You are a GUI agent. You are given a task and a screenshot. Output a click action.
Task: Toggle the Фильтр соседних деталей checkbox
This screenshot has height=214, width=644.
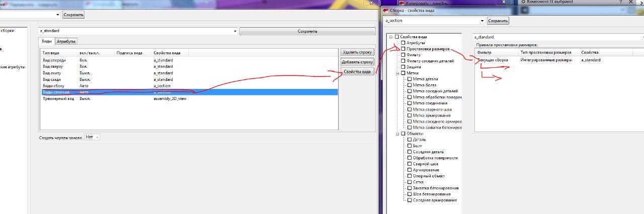(403, 61)
